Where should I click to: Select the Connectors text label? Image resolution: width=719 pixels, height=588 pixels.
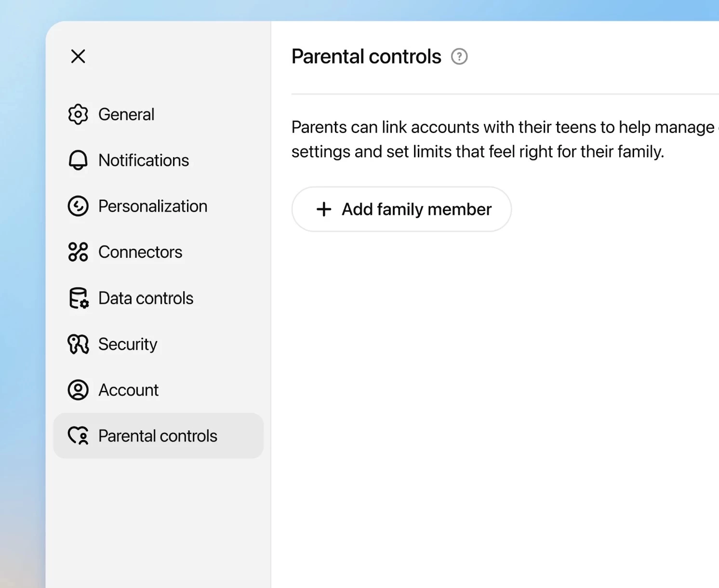pos(140,252)
